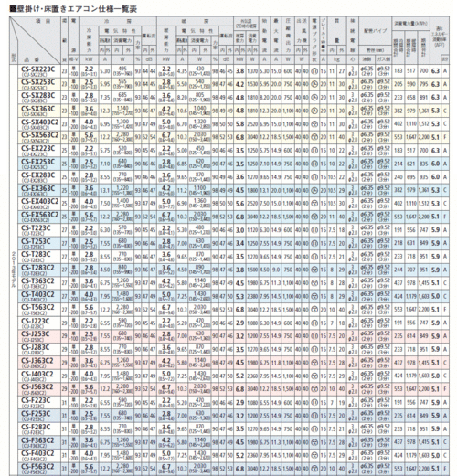The width and height of the screenshot is (457, 476).
Task: Select model name CS-EX253C
Action: [x=38, y=162]
